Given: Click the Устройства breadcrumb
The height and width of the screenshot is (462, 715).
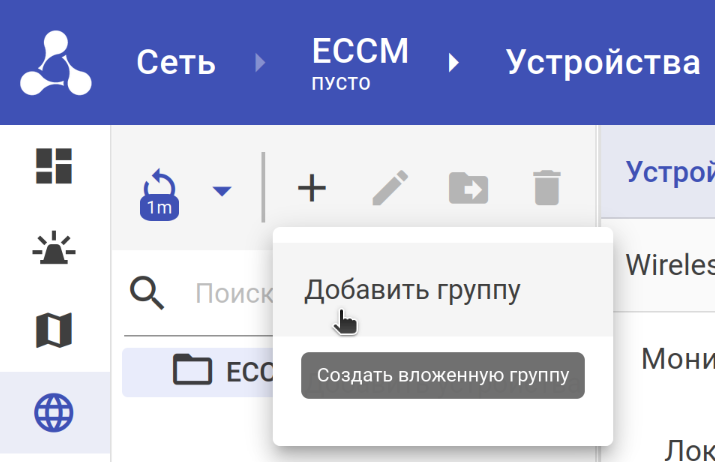Looking at the screenshot, I should (x=602, y=62).
